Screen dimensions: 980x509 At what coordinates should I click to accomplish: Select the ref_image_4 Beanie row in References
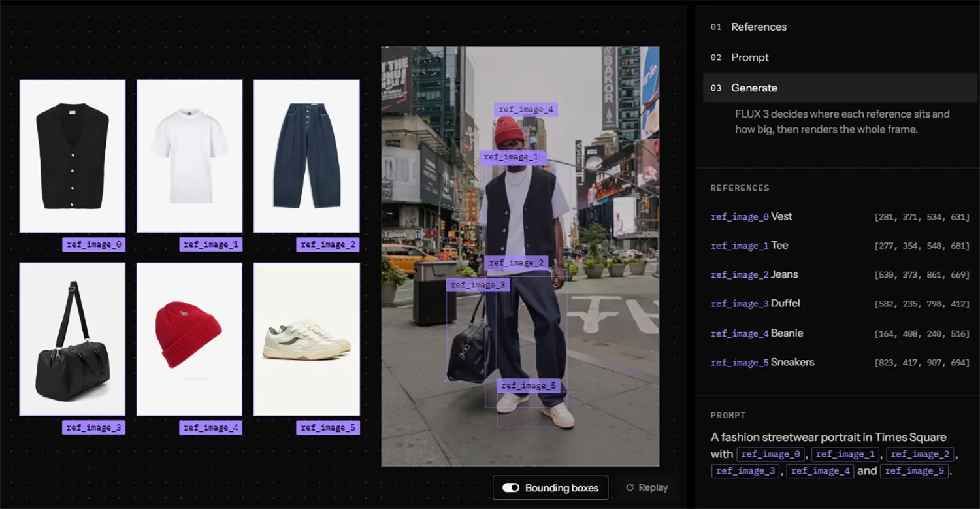[x=840, y=333]
